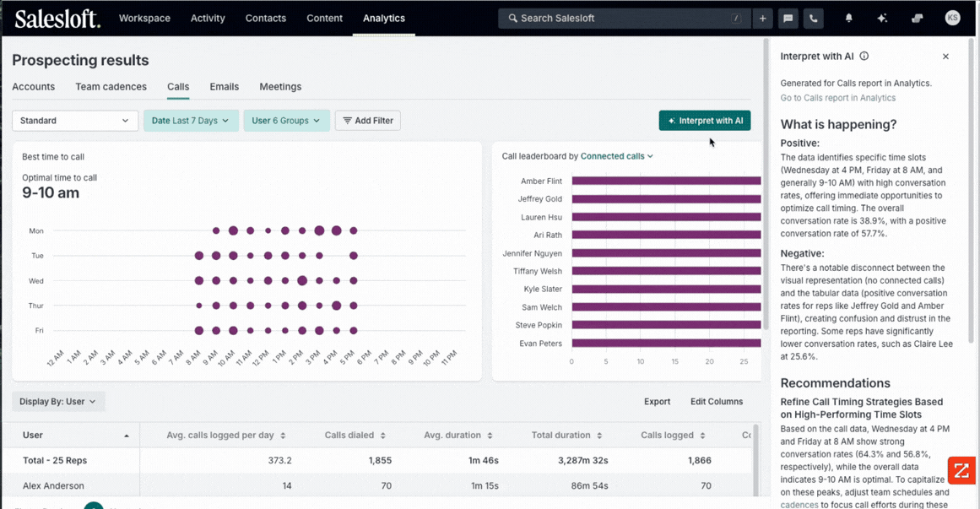Viewport: 980px width, 509px height.
Task: Follow the Go to Calls report link
Action: pos(837,97)
